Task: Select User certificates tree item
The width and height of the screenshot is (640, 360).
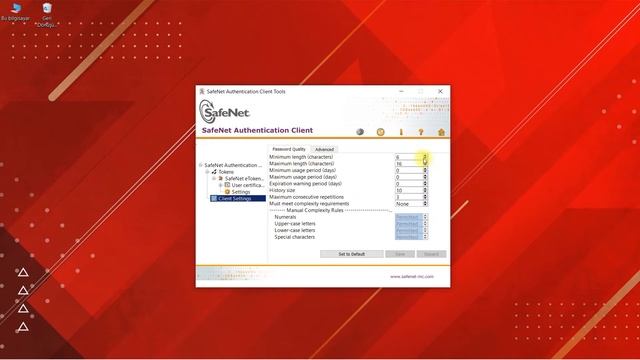Action: [248, 185]
